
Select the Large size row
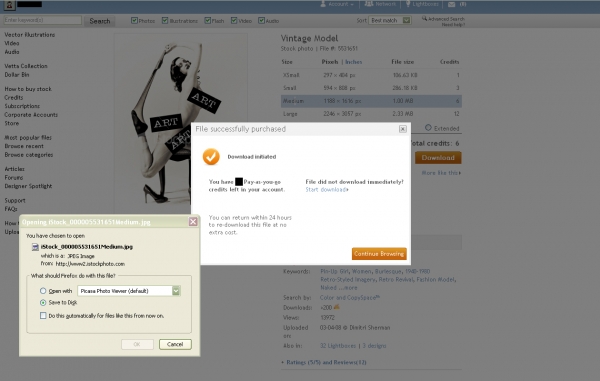[x=371, y=114]
